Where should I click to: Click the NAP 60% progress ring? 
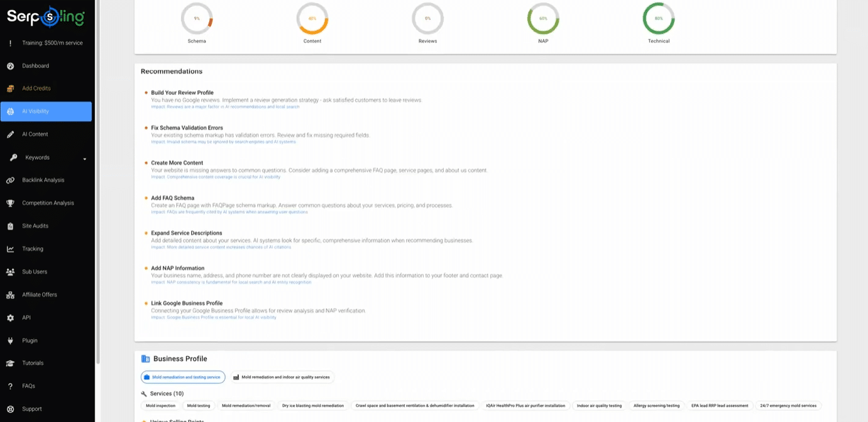543,19
